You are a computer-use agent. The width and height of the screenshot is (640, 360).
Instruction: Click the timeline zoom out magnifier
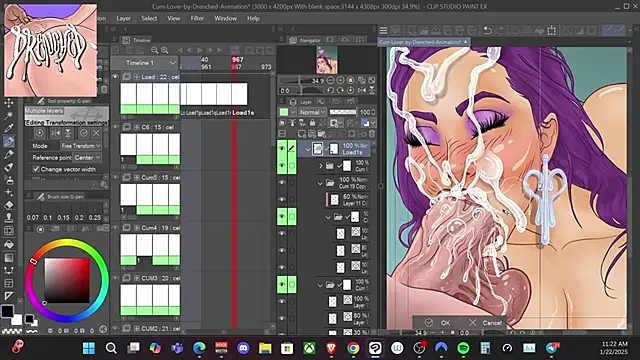click(x=154, y=50)
